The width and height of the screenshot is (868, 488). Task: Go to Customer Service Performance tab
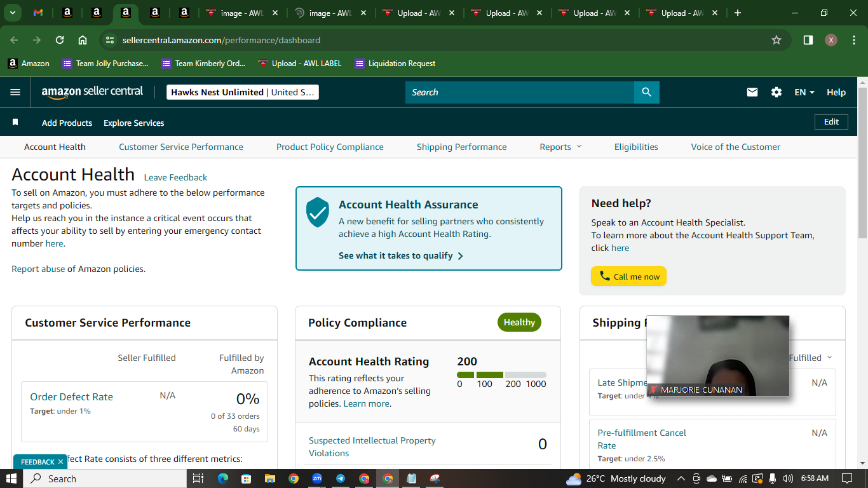pyautogui.click(x=181, y=147)
